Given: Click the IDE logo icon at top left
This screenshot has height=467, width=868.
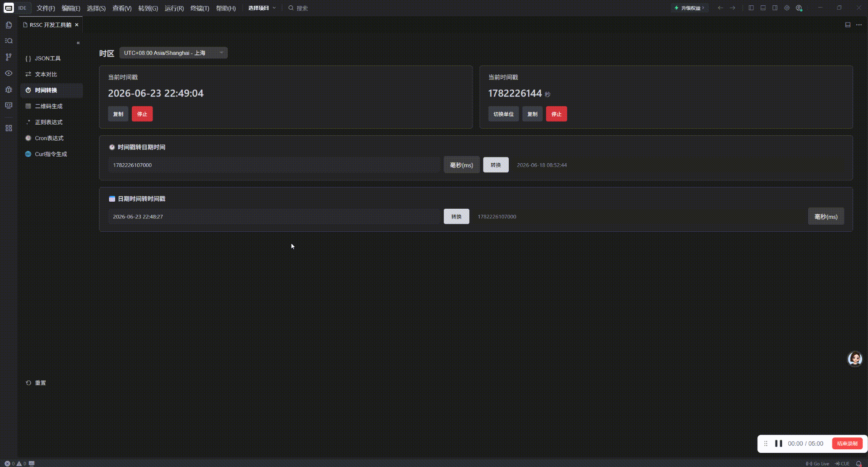Looking at the screenshot, I should 9,8.
